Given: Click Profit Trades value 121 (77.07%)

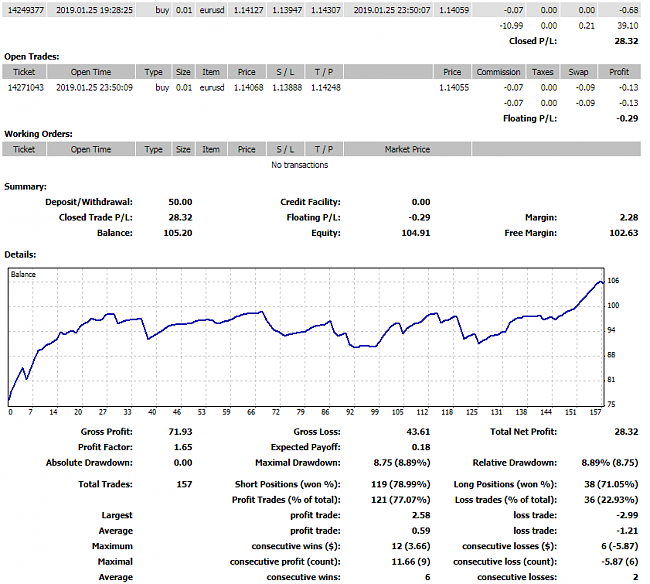Looking at the screenshot, I should pyautogui.click(x=400, y=500).
